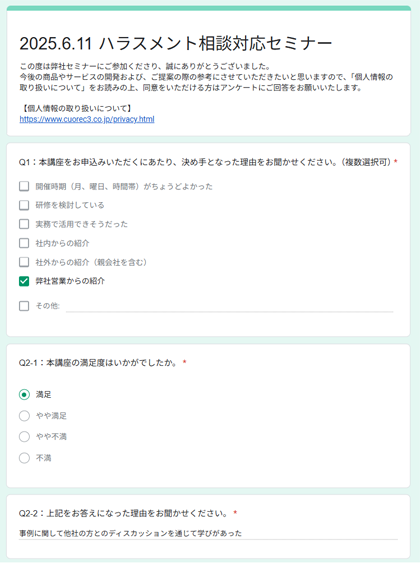
Task: Click the 弊社営業からの紹介 option label
Action: point(70,281)
